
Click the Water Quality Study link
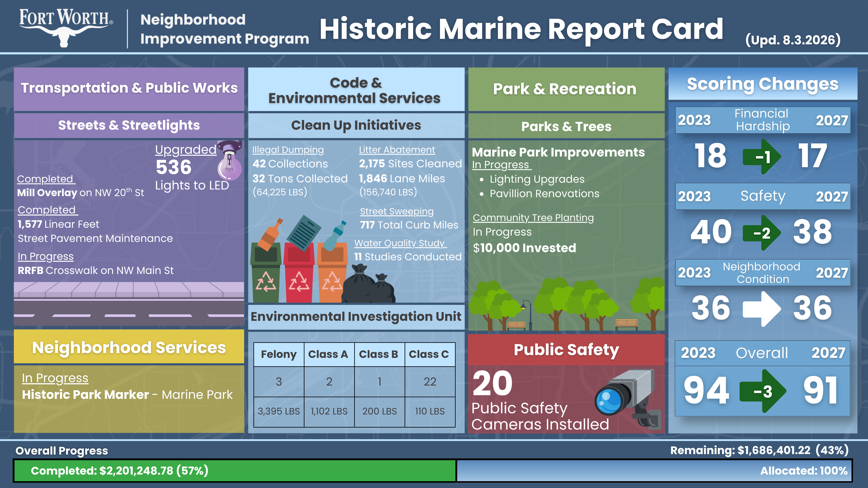coord(400,243)
